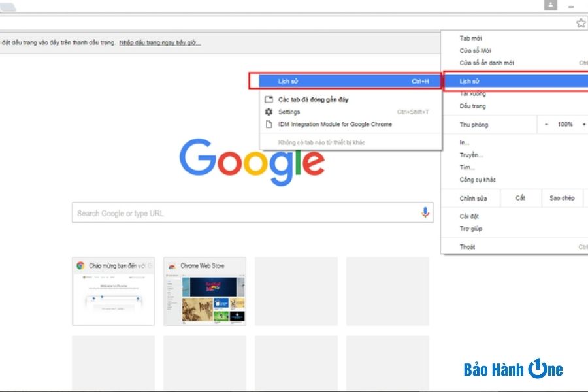Click the tab icon beside 'Các tab đã đóng gần đây'

(x=268, y=99)
